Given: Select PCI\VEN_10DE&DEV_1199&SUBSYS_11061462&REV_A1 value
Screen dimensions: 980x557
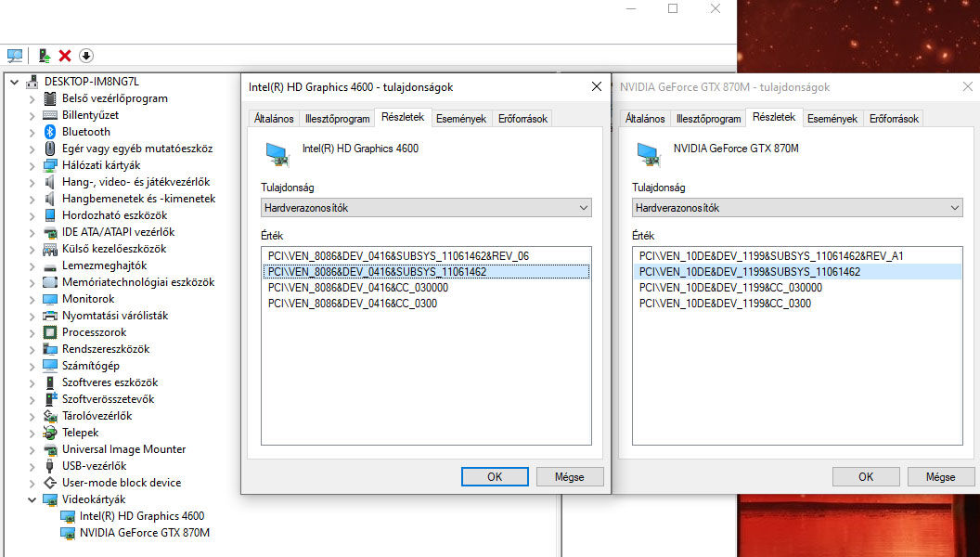Looking at the screenshot, I should [797, 255].
